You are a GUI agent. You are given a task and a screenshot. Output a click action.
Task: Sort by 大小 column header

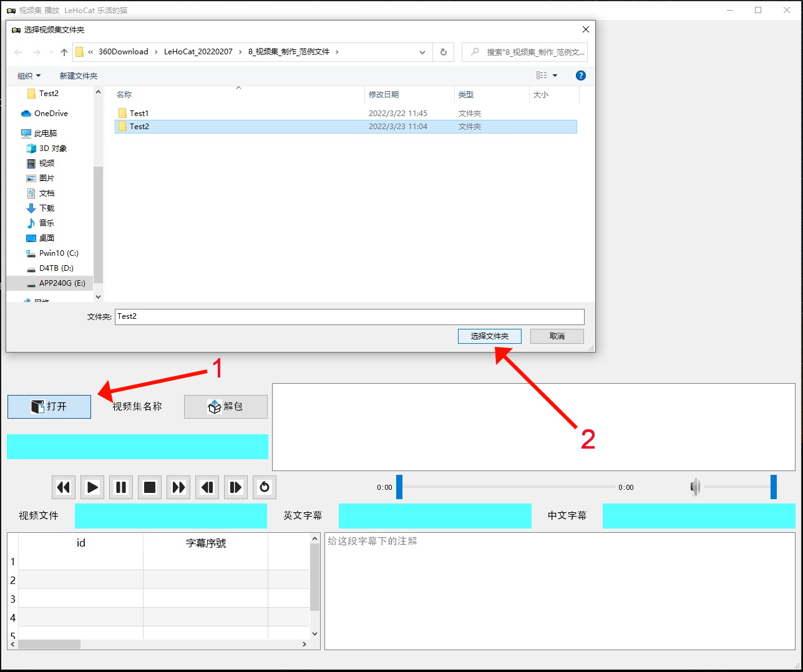pos(554,95)
